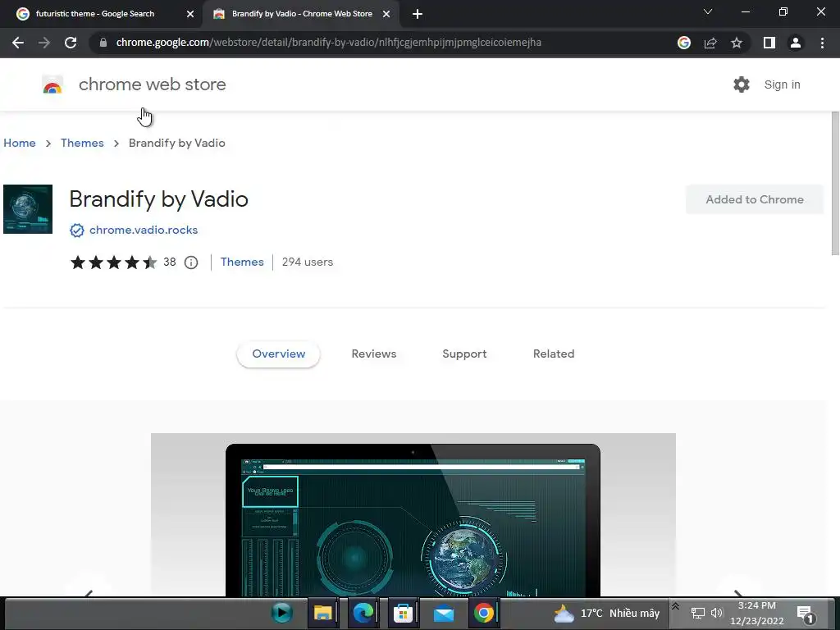This screenshot has width=840, height=630.
Task: Click the star rating display
Action: pos(113,262)
